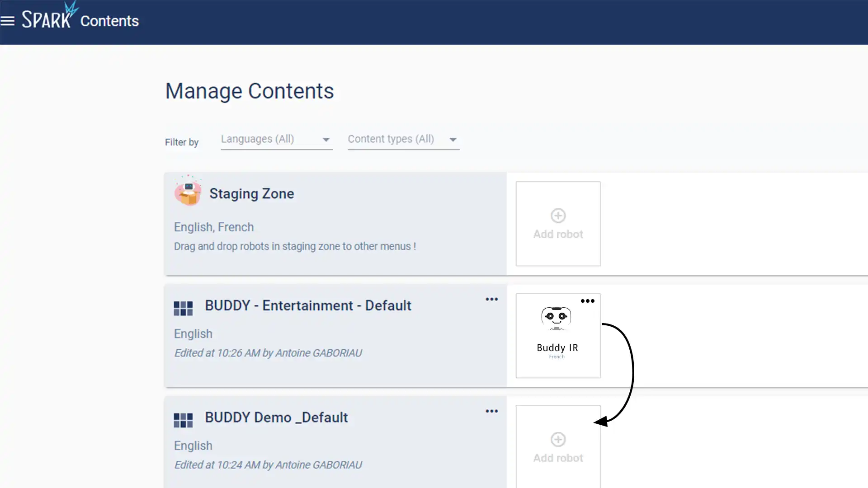Click the plus icon in BUDDY Demo Add robot
The image size is (868, 488).
[558, 439]
